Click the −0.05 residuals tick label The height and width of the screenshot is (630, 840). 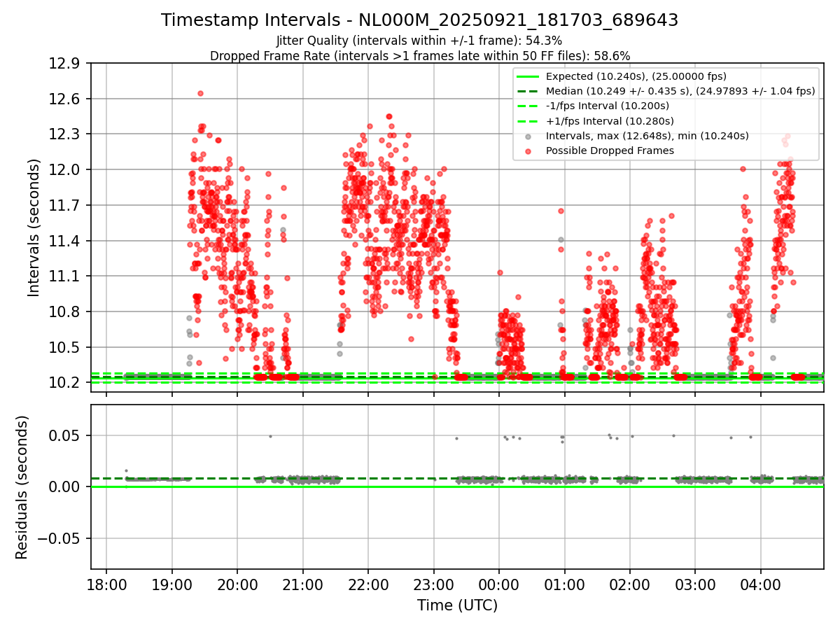[x=59, y=538]
